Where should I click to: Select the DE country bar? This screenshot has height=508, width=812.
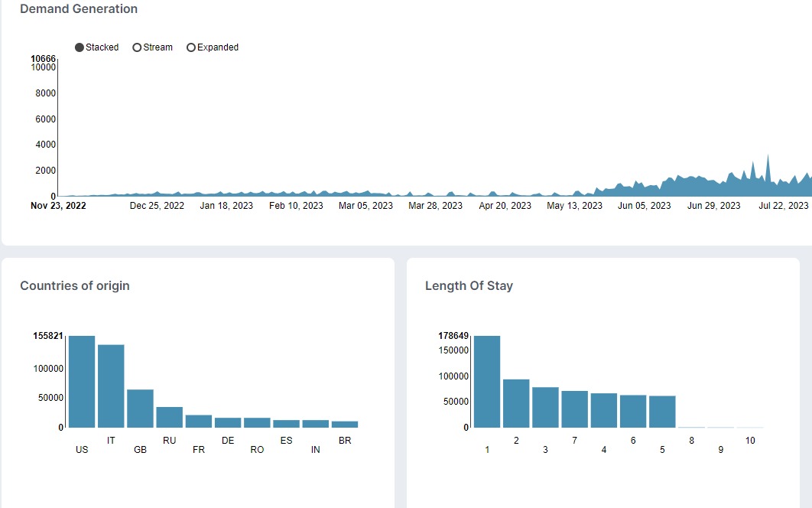[x=228, y=422]
